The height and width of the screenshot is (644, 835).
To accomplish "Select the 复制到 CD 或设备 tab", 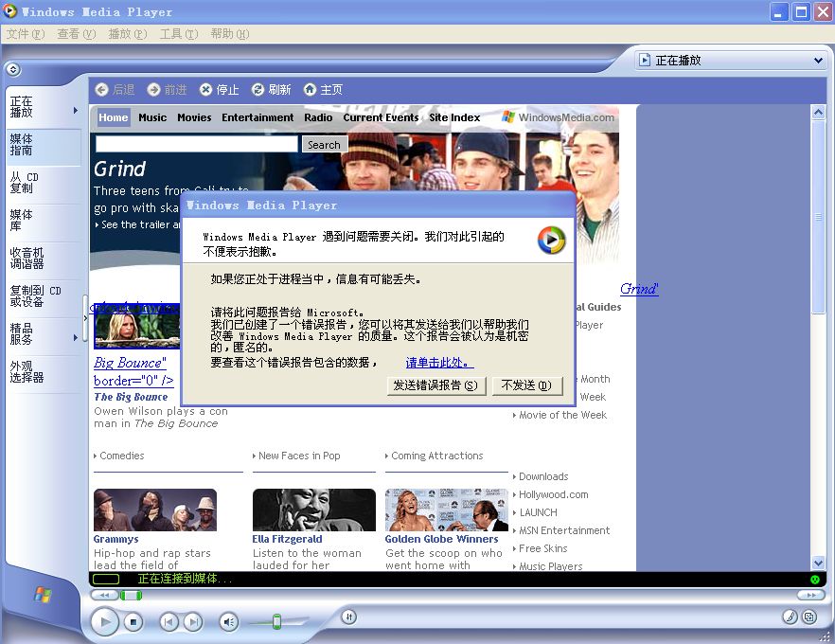I will point(44,296).
